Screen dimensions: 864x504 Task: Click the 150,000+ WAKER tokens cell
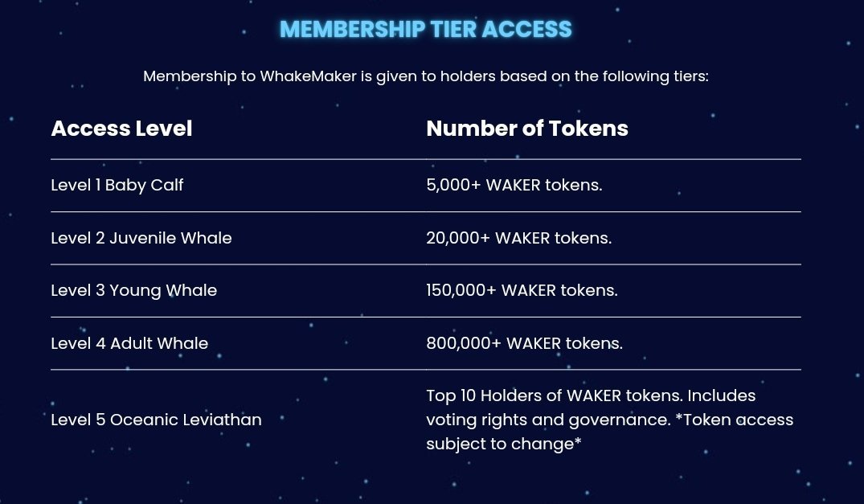522,290
